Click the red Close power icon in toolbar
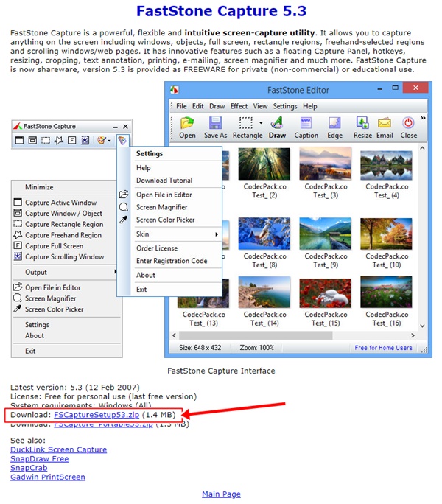Viewport: 442px width, 504px height. 408,123
